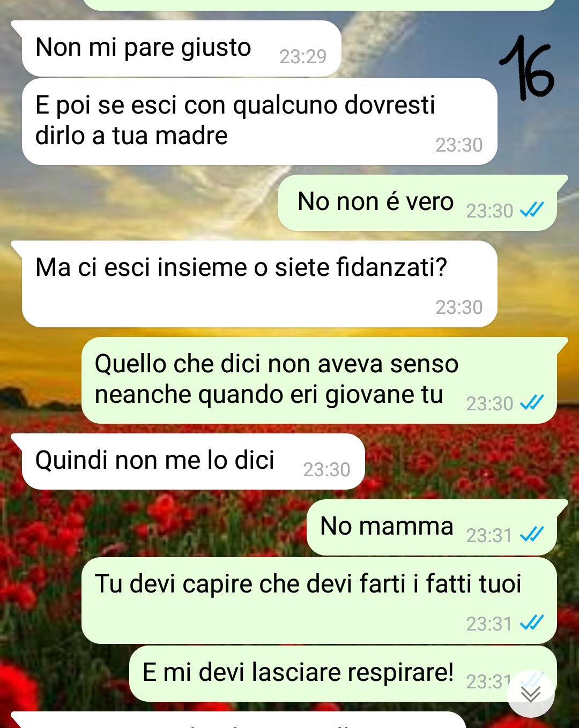Click the 23:31 timestamp beside 'No mamma'
This screenshot has height=728, width=579.
coord(489,535)
